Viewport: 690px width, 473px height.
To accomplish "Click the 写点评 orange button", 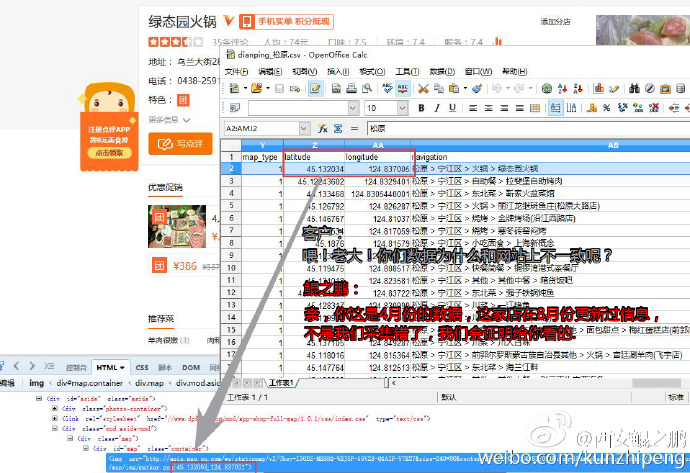I will [x=180, y=144].
